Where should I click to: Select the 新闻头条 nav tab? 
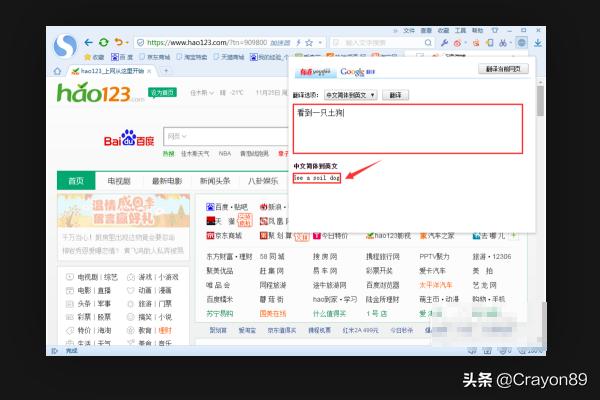[215, 181]
